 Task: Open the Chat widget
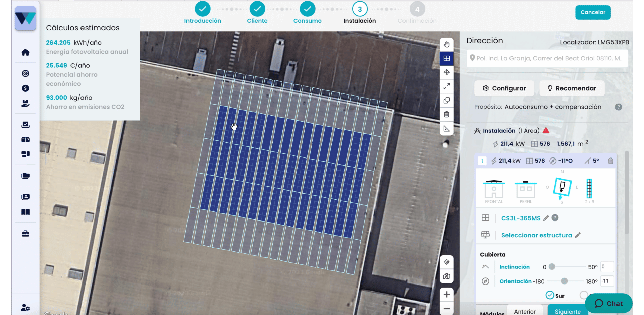(609, 304)
